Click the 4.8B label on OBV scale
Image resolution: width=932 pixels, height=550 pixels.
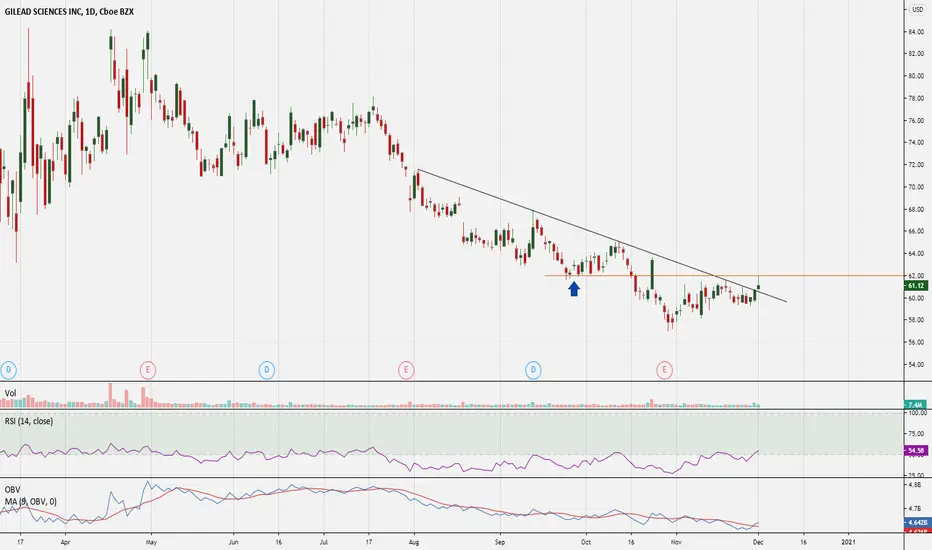coord(916,485)
